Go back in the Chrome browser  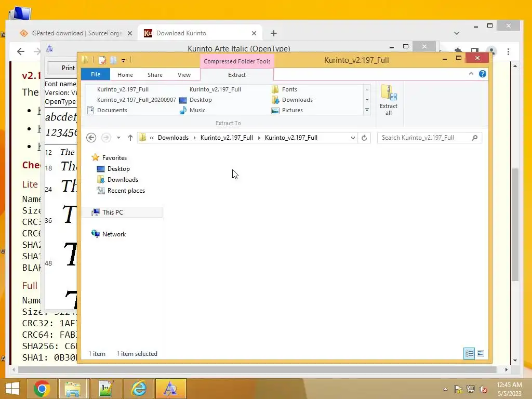click(21, 51)
